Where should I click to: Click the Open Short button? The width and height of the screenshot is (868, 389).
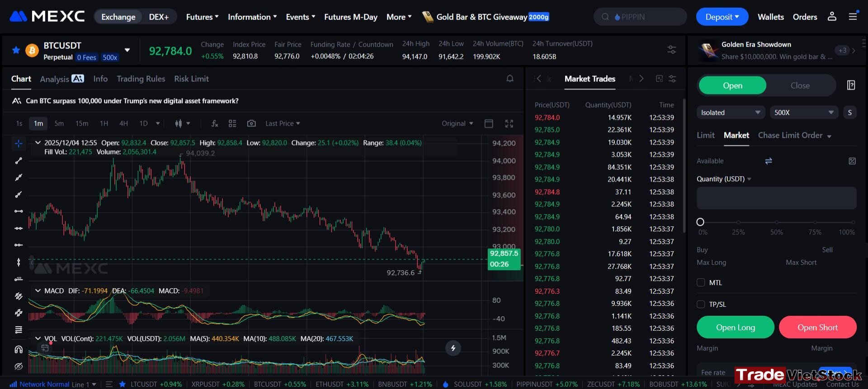click(x=818, y=328)
